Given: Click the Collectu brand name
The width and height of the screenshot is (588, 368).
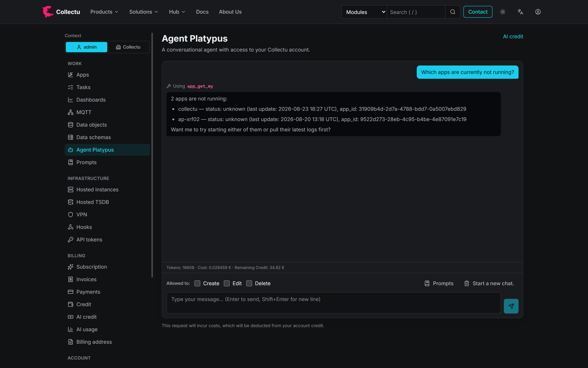Looking at the screenshot, I should coord(68,12).
